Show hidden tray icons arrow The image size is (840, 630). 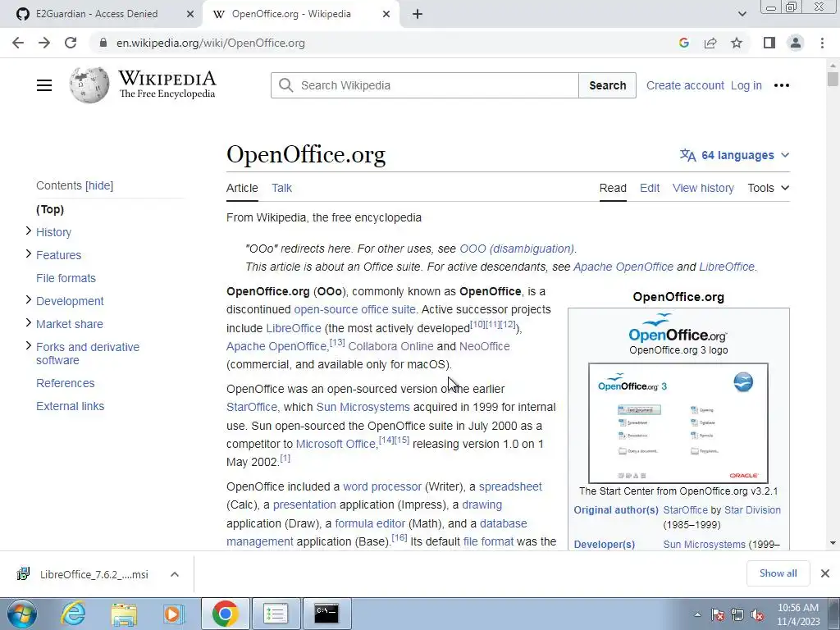(697, 615)
